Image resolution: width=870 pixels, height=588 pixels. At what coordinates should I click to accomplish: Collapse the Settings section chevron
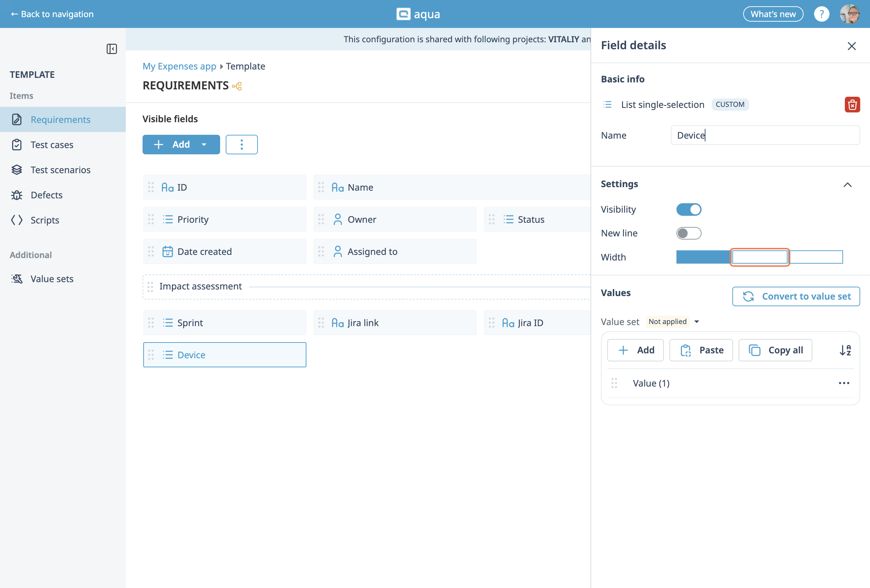point(847,184)
